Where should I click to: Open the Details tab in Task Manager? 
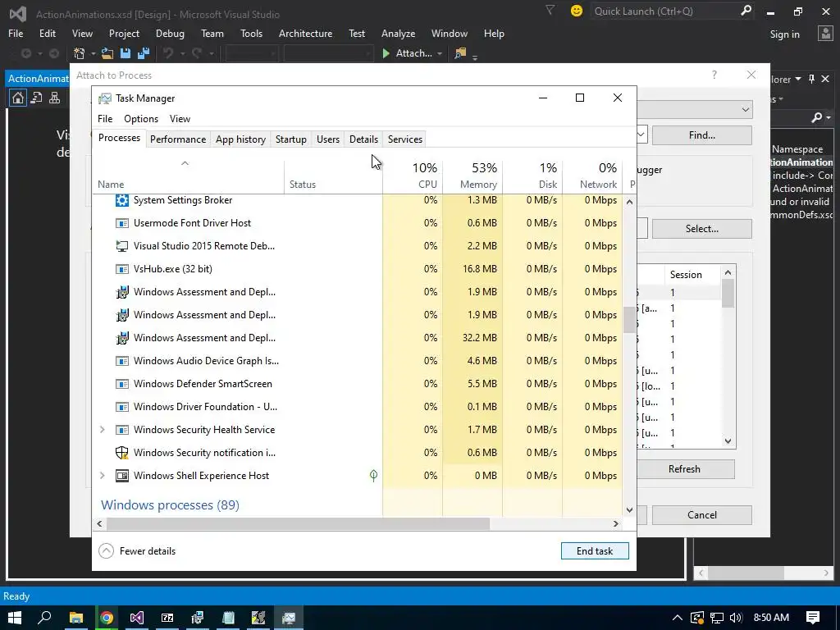(363, 139)
